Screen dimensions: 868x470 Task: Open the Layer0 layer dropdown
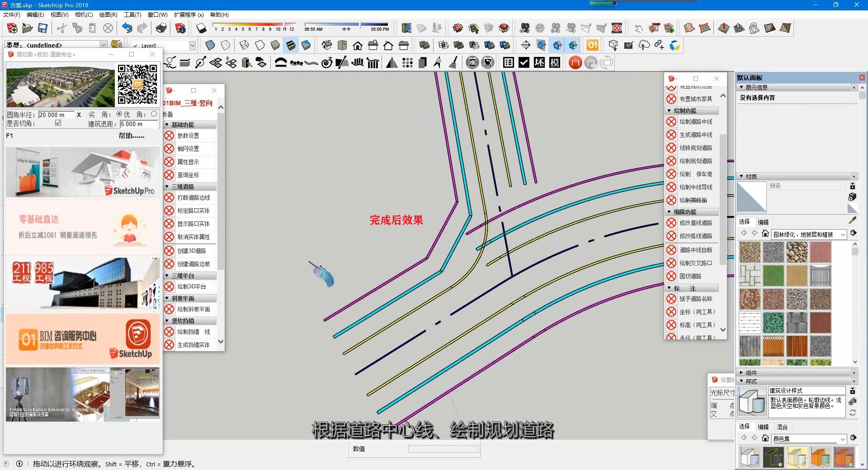pos(192,45)
